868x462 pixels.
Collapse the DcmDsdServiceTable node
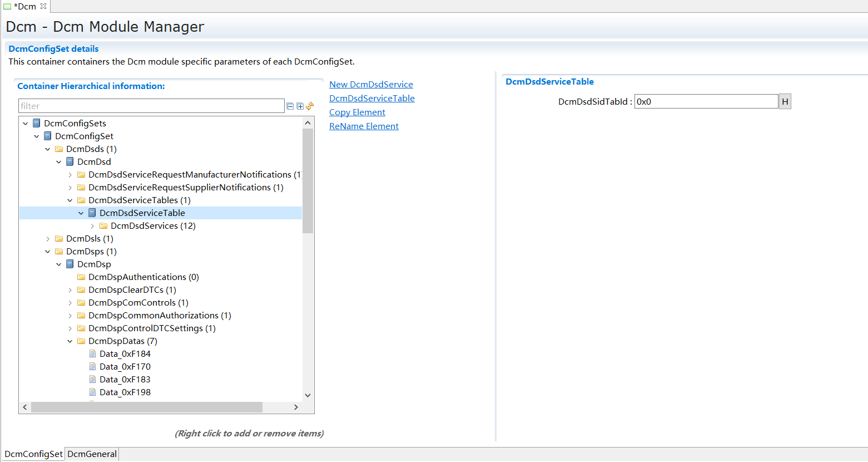click(x=81, y=213)
